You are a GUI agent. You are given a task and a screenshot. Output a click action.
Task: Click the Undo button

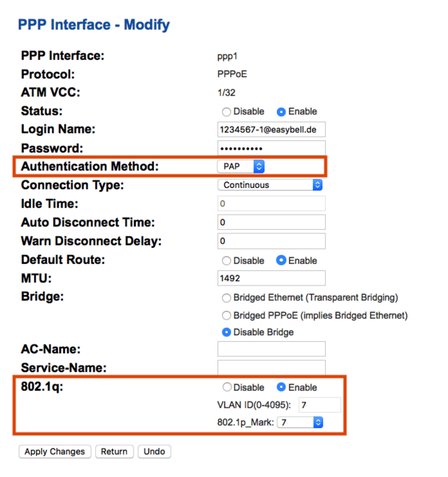click(154, 452)
